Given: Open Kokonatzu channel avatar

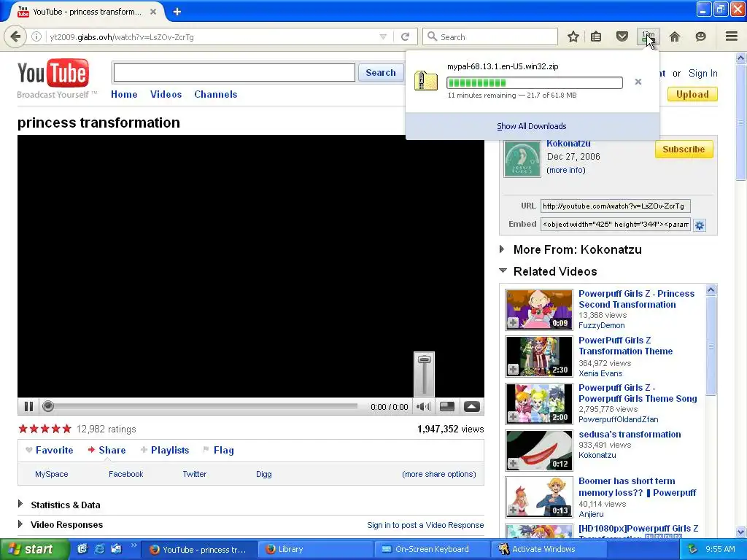Looking at the screenshot, I should coord(522,159).
